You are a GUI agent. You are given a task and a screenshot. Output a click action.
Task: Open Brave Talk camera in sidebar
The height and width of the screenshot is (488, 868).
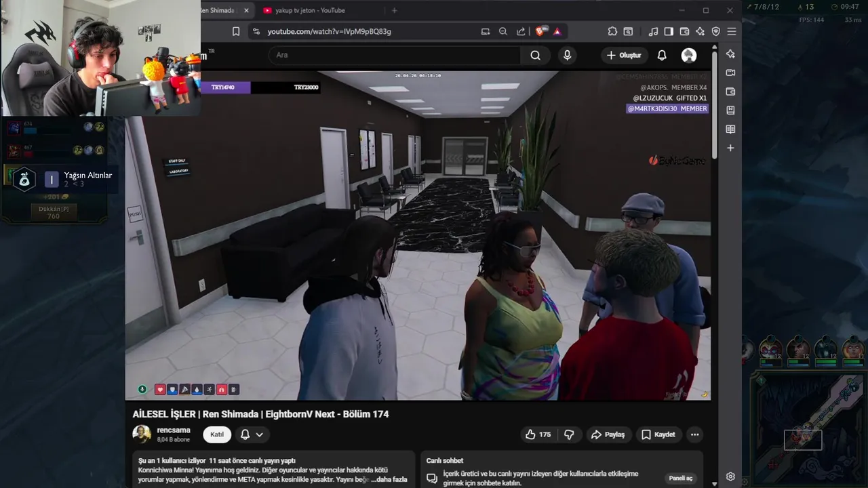click(730, 73)
